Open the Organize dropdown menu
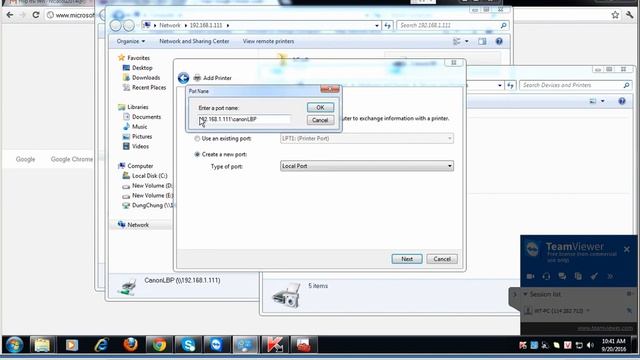Screen dimensions: 640x360 point(131,41)
